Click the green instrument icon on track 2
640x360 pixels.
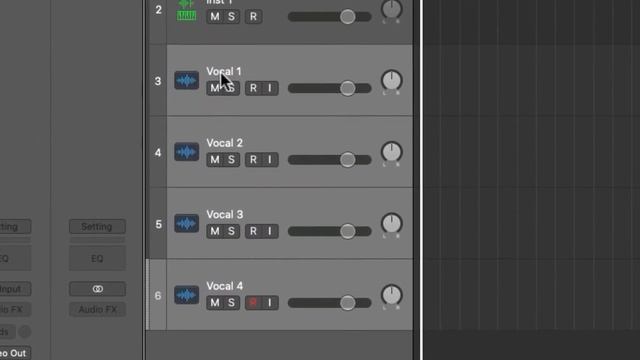[186, 11]
